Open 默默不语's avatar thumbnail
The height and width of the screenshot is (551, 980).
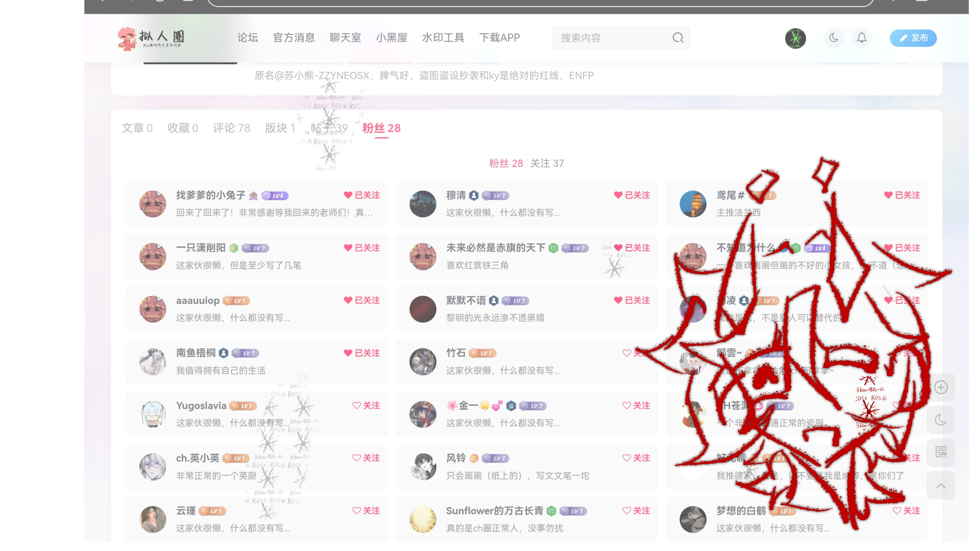click(x=423, y=309)
